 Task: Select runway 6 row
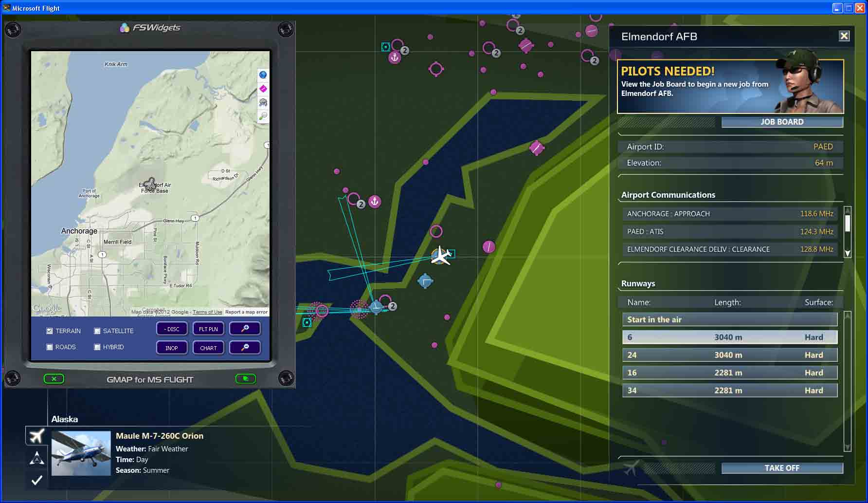tap(730, 337)
